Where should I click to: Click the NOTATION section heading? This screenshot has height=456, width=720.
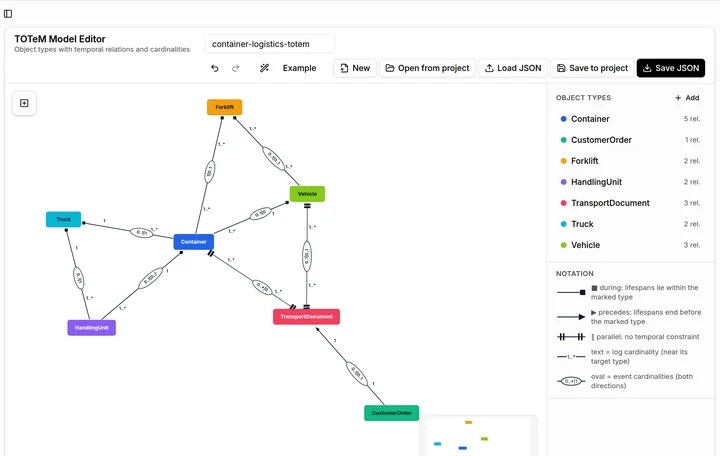click(x=574, y=274)
